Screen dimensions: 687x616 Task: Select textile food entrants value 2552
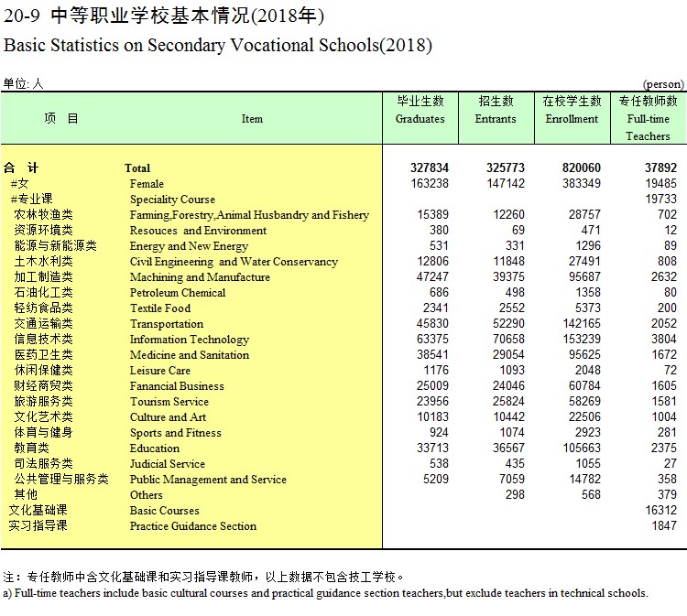(x=512, y=308)
